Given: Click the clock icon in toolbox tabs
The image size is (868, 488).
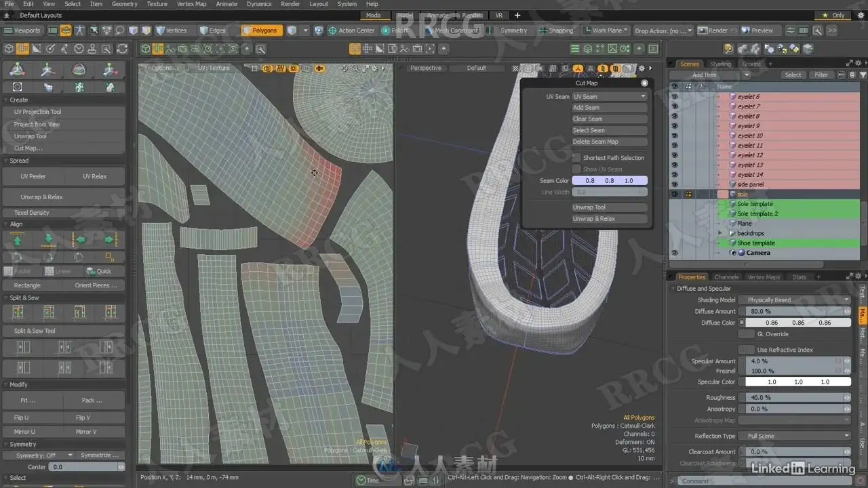Looking at the screenshot, I should [79, 49].
